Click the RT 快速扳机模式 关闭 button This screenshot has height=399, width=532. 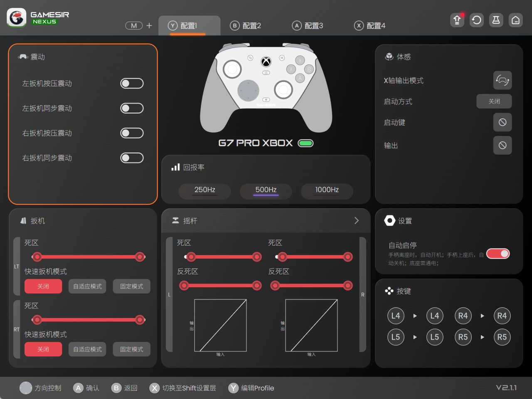pos(43,350)
